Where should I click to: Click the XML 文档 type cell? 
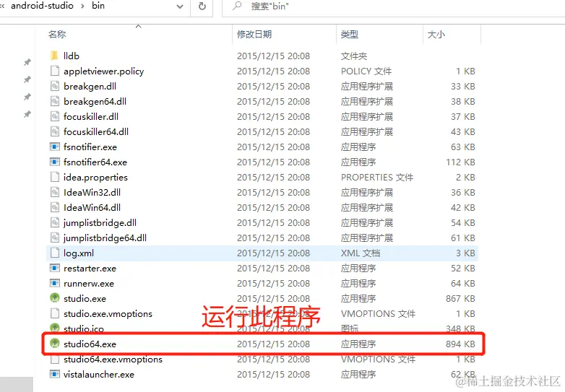(361, 253)
